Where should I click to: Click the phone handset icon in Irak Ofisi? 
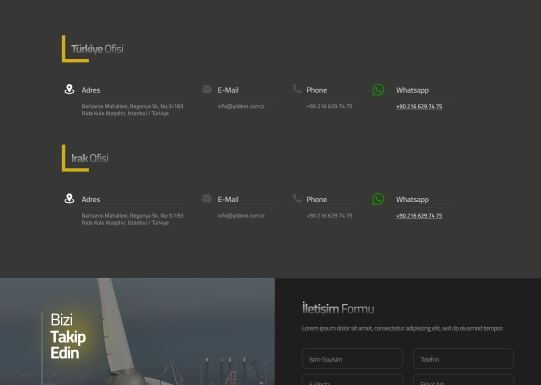point(297,198)
